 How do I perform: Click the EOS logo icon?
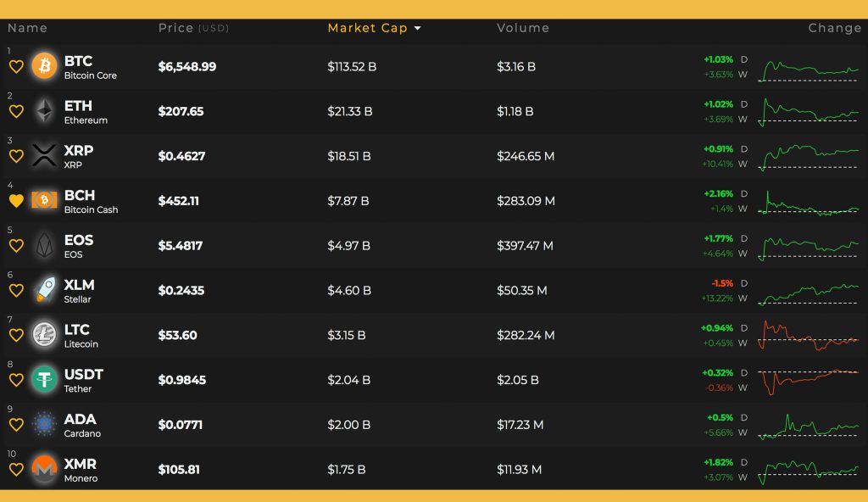44,246
